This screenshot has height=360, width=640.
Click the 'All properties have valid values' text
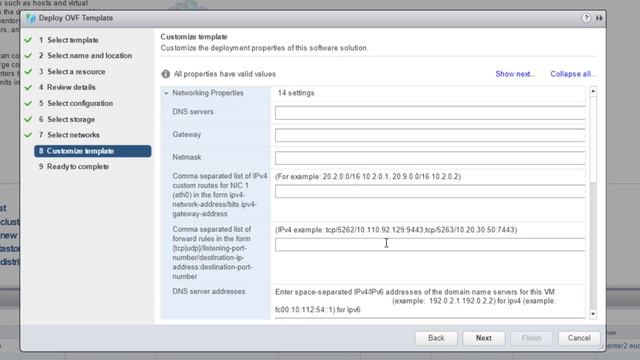225,74
